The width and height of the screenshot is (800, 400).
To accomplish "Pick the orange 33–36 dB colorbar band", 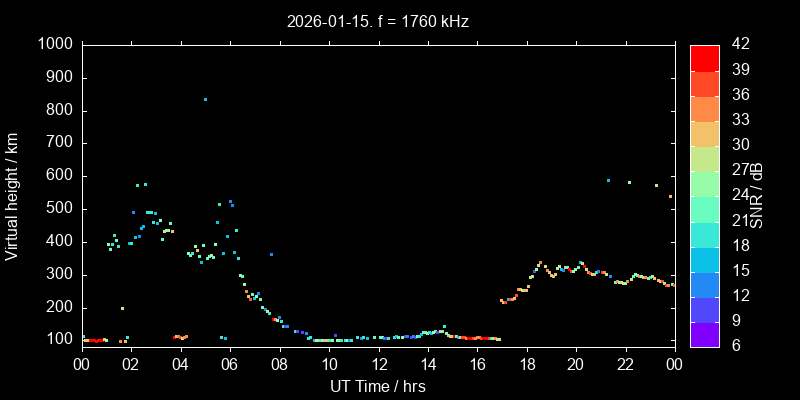I will (x=704, y=108).
